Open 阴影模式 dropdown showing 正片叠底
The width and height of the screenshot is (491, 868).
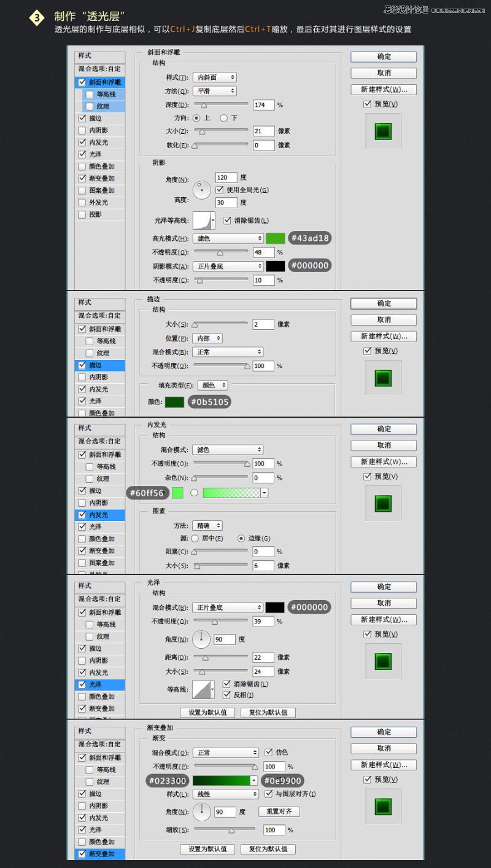(228, 266)
